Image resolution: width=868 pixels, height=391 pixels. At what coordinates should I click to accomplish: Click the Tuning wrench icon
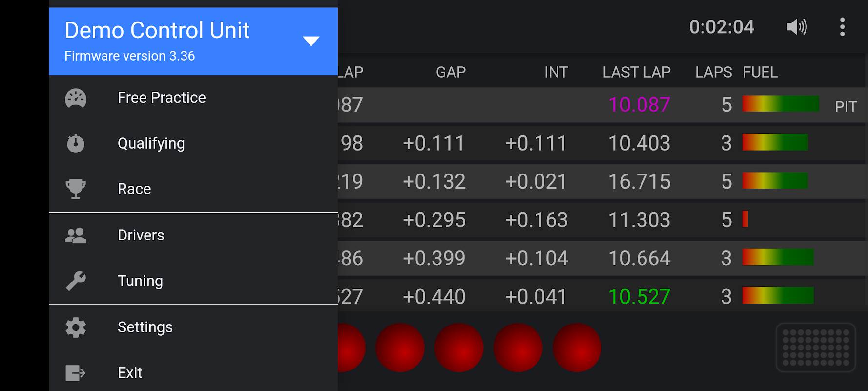click(76, 281)
